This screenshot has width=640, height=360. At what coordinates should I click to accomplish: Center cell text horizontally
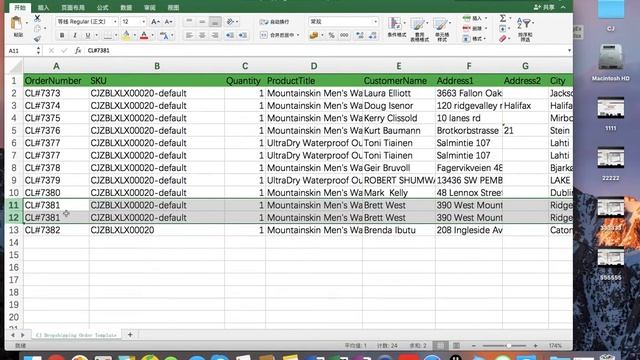pos(202,36)
